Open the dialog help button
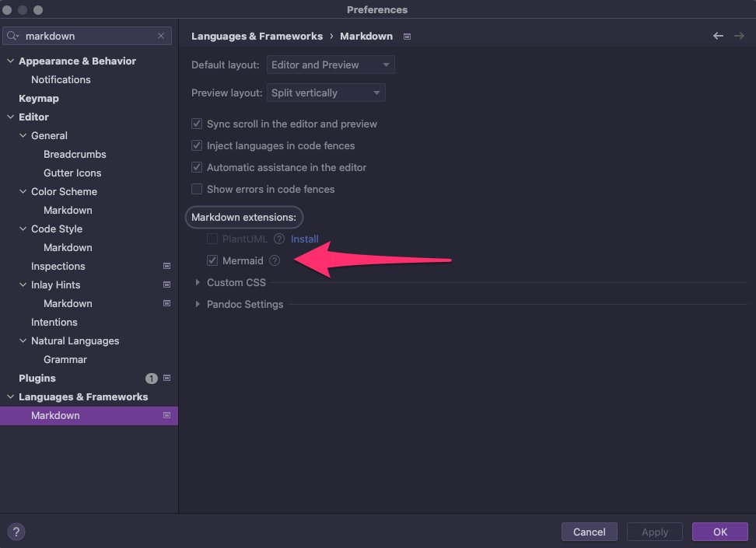The width and height of the screenshot is (756, 548). (16, 532)
